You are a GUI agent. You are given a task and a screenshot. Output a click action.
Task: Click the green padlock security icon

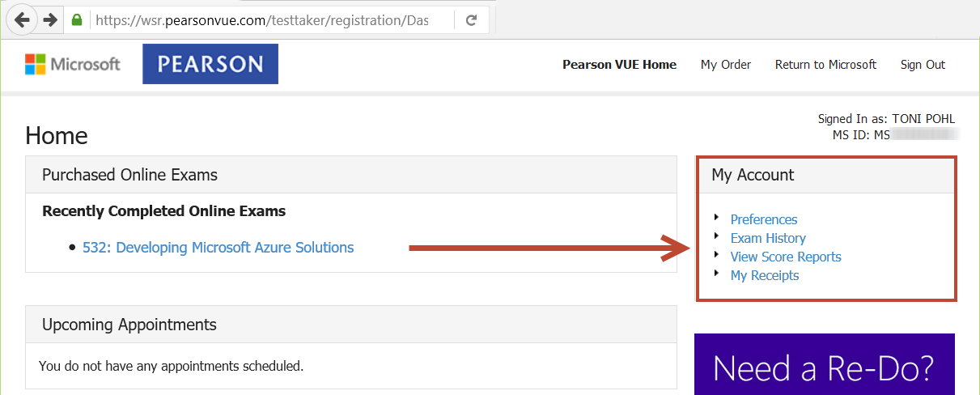pos(77,19)
